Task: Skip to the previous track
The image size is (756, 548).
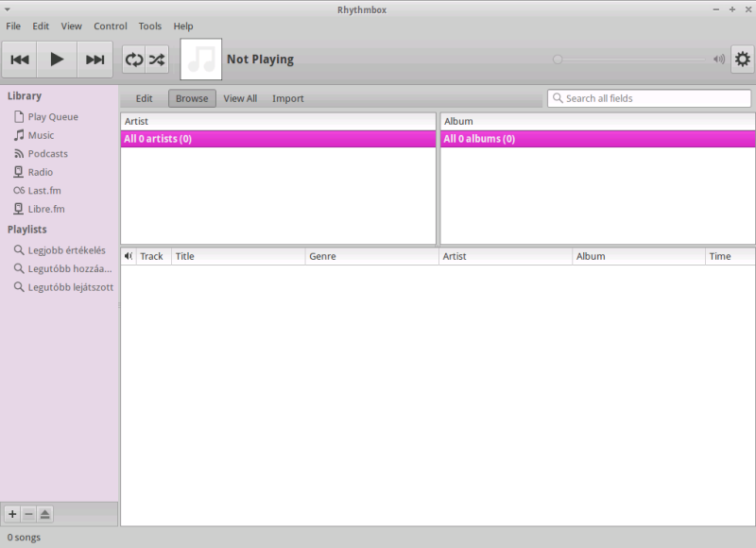Action: 19,60
